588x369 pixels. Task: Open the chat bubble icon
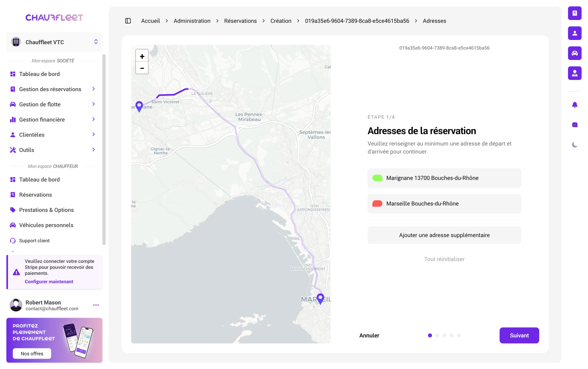tap(575, 125)
